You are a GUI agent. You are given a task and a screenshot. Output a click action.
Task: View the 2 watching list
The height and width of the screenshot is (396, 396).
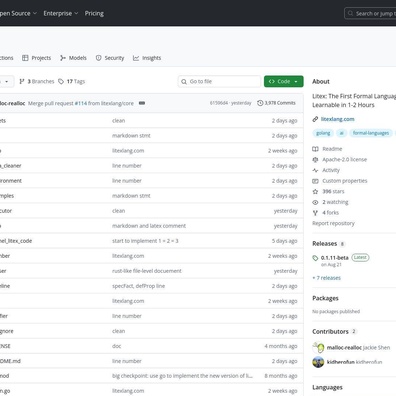click(x=335, y=202)
